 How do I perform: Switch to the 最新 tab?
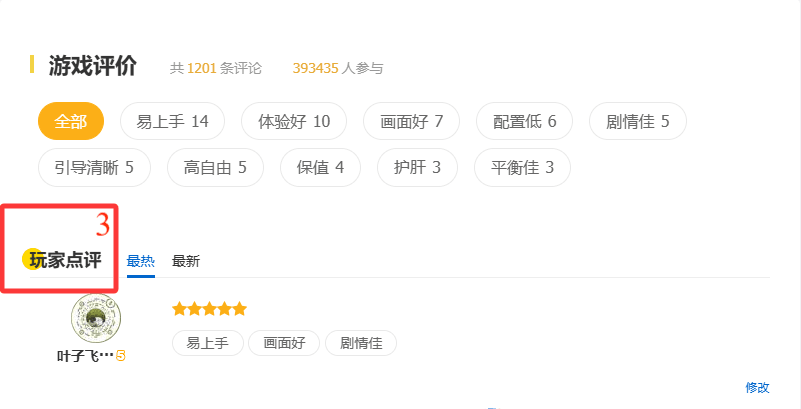click(186, 261)
